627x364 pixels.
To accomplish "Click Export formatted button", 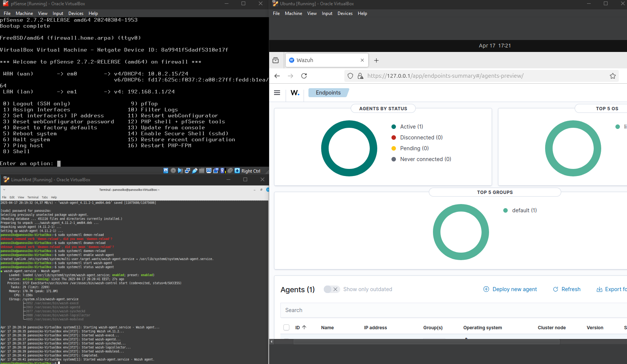I will [612, 289].
